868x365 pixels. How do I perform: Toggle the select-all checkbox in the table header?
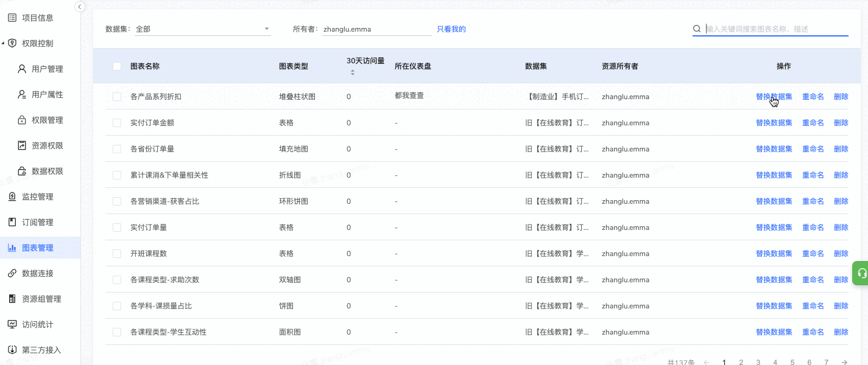117,66
